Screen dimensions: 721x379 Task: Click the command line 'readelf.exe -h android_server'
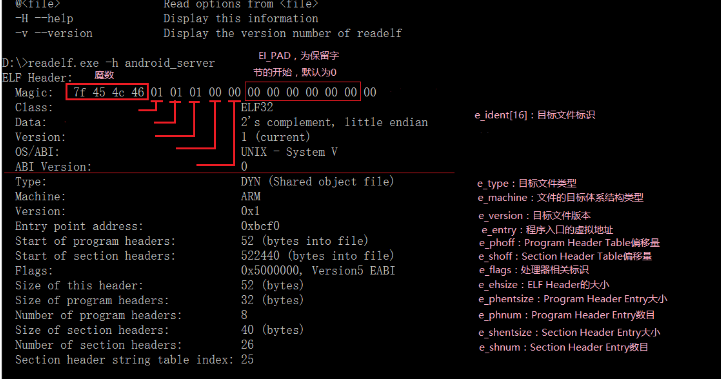click(x=121, y=63)
